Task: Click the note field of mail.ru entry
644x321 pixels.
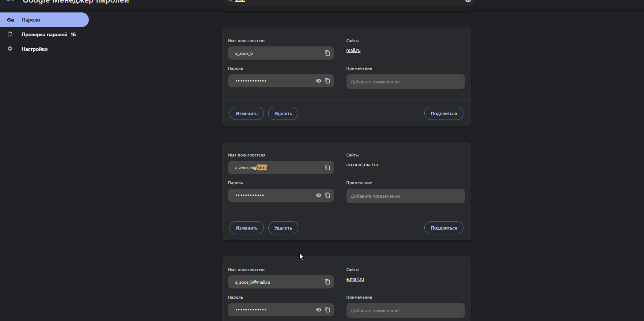Action: coord(405,82)
